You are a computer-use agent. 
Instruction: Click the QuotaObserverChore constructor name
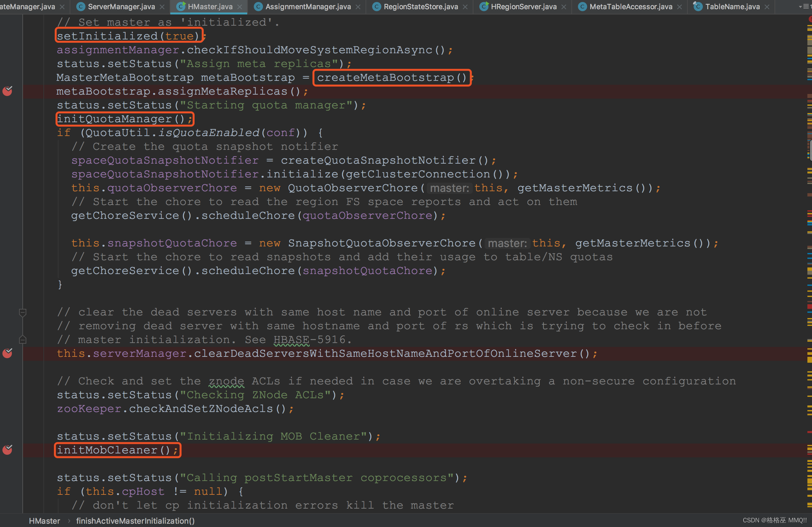(x=353, y=188)
